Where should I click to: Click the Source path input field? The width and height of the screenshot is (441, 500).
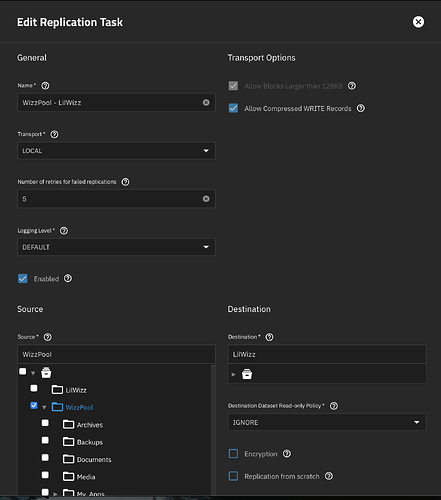coord(116,354)
